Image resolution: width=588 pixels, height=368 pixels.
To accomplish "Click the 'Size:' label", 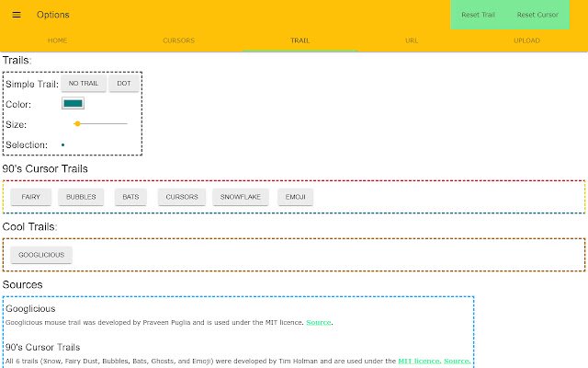I will pos(17,124).
